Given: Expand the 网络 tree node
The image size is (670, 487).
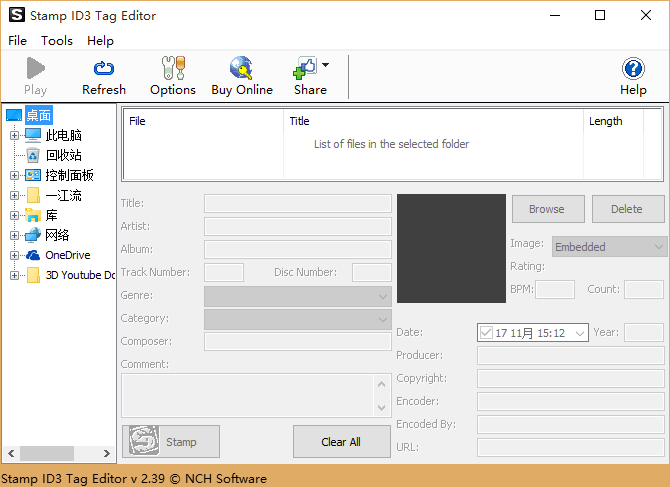Looking at the screenshot, I should click(14, 235).
